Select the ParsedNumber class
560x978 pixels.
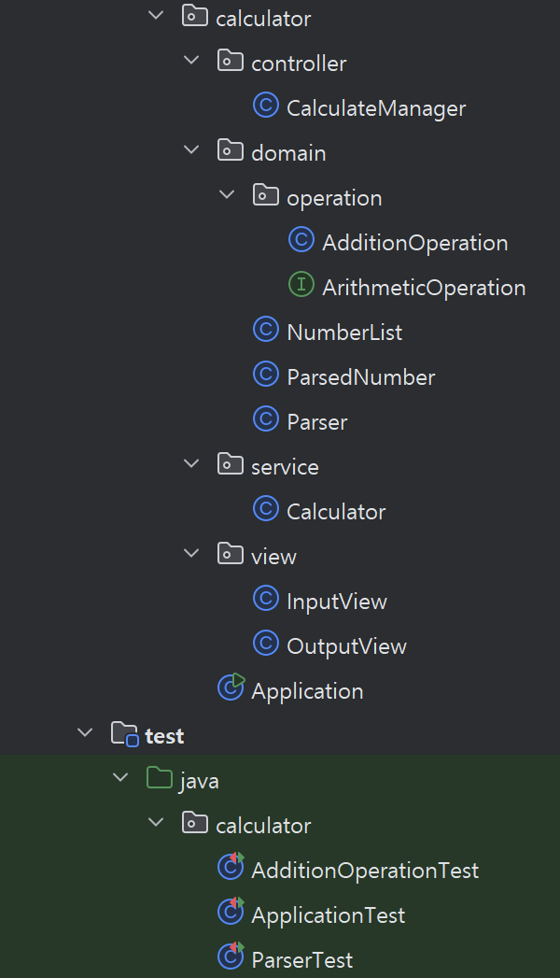coord(360,377)
